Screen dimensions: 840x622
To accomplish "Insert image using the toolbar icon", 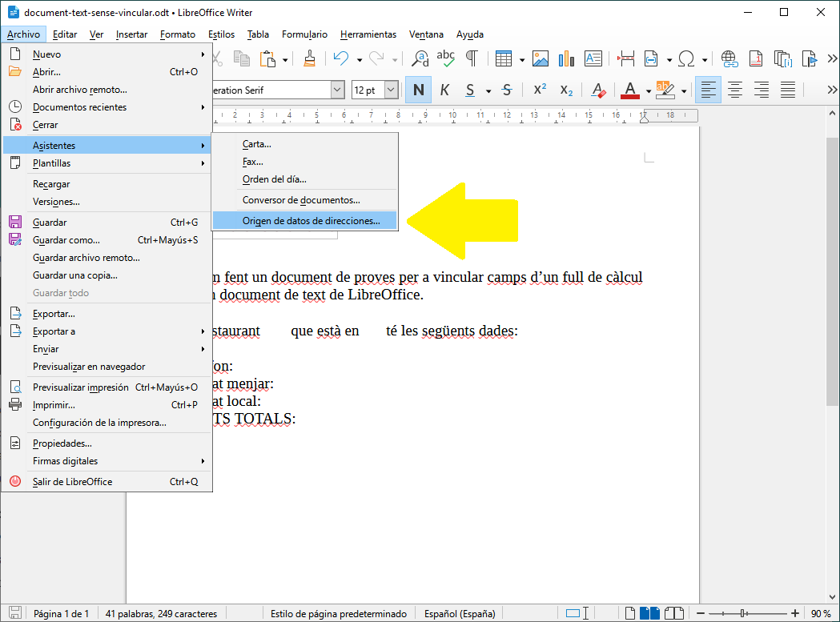I will pyautogui.click(x=541, y=59).
